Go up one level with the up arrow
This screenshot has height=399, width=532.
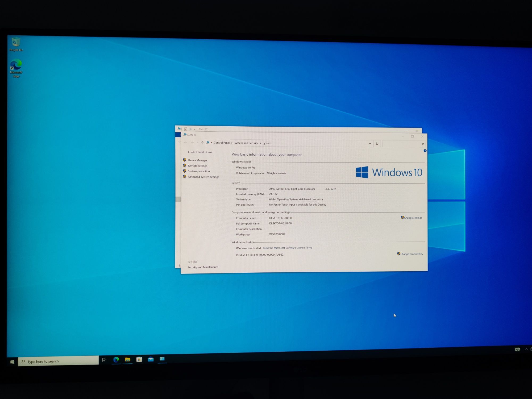point(202,143)
